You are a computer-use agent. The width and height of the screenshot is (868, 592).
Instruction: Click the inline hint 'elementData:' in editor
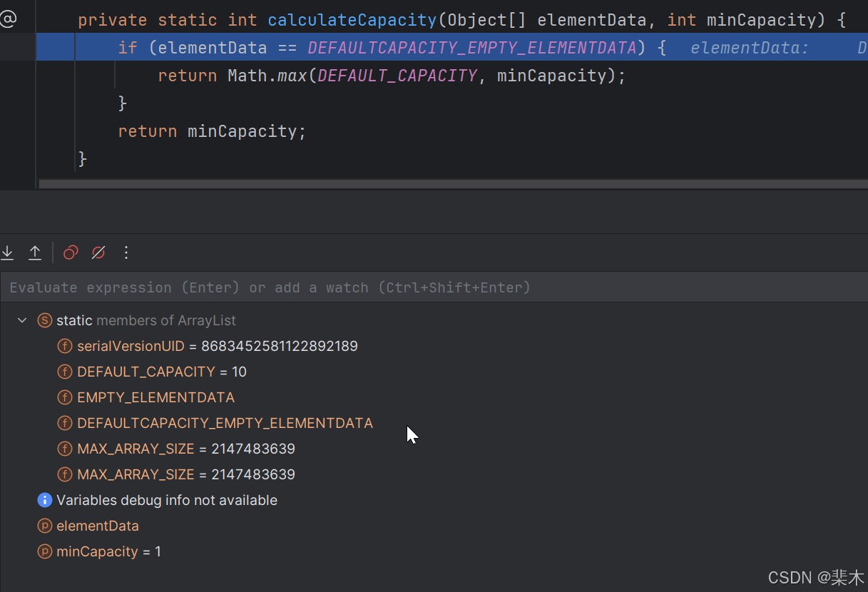[x=750, y=48]
